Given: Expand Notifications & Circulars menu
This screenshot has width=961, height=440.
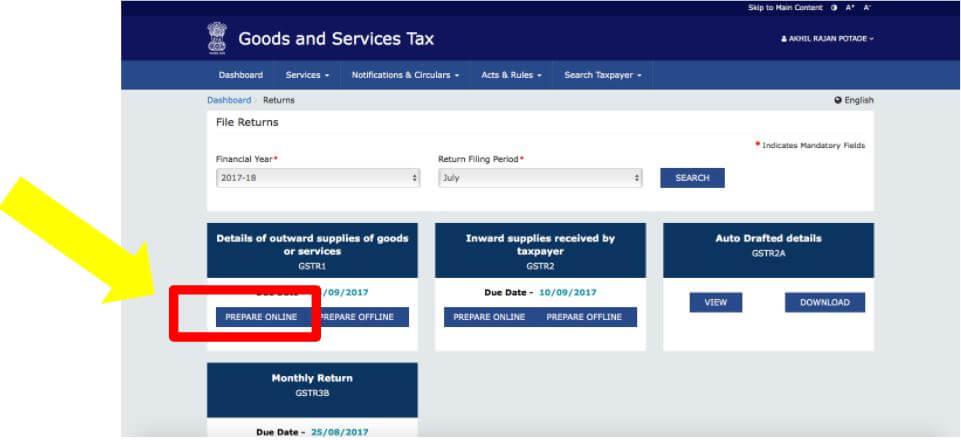Looking at the screenshot, I should click(x=405, y=75).
